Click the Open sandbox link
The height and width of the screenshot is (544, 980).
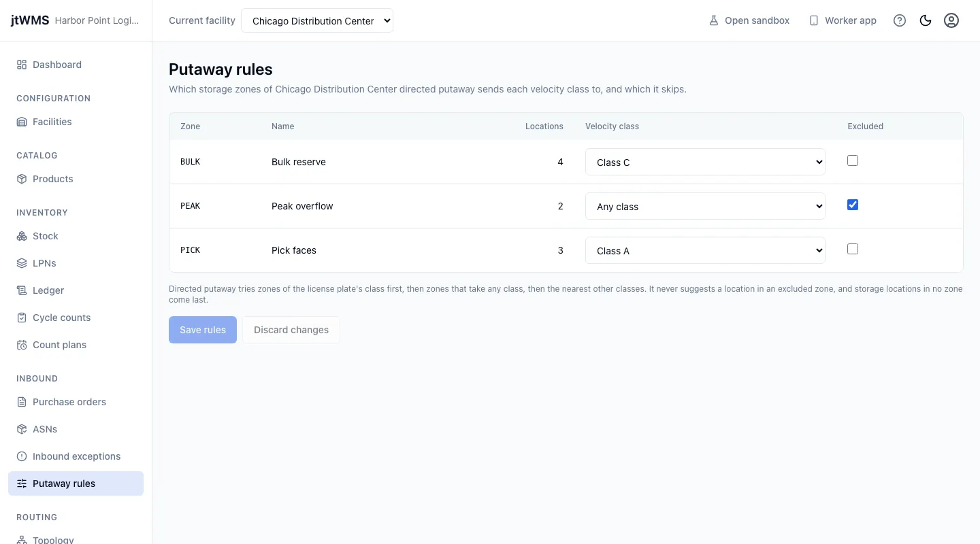coord(749,20)
